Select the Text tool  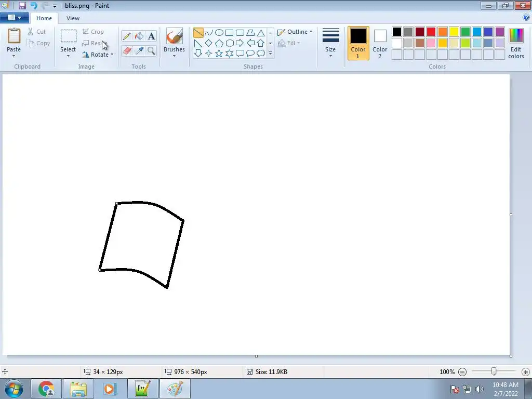[151, 36]
